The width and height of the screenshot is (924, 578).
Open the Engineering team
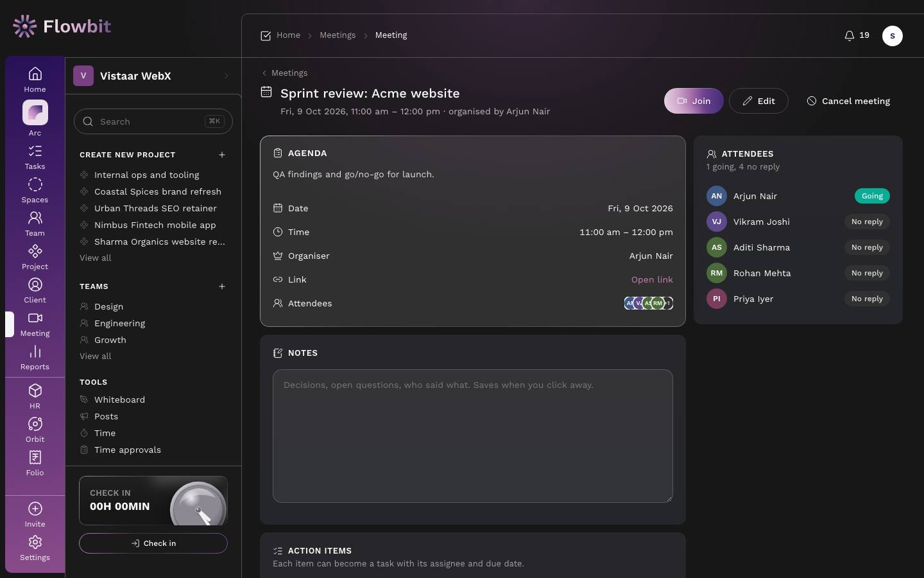coord(120,323)
